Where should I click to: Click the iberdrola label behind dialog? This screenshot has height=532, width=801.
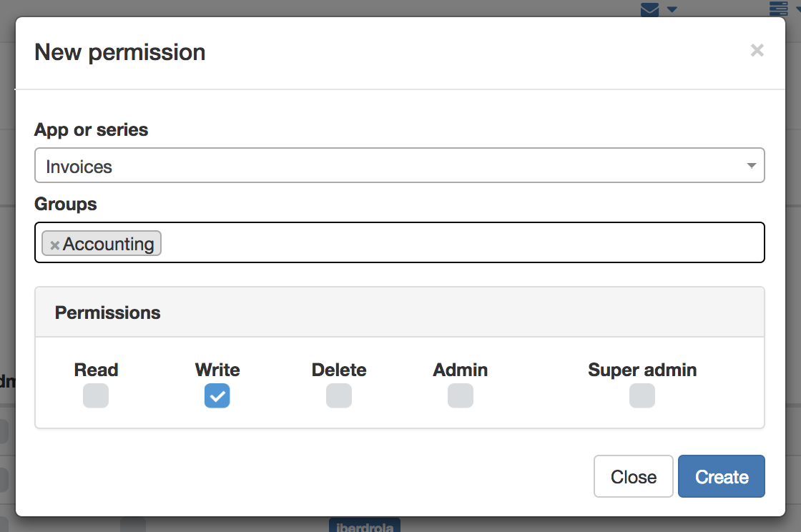coord(365,526)
